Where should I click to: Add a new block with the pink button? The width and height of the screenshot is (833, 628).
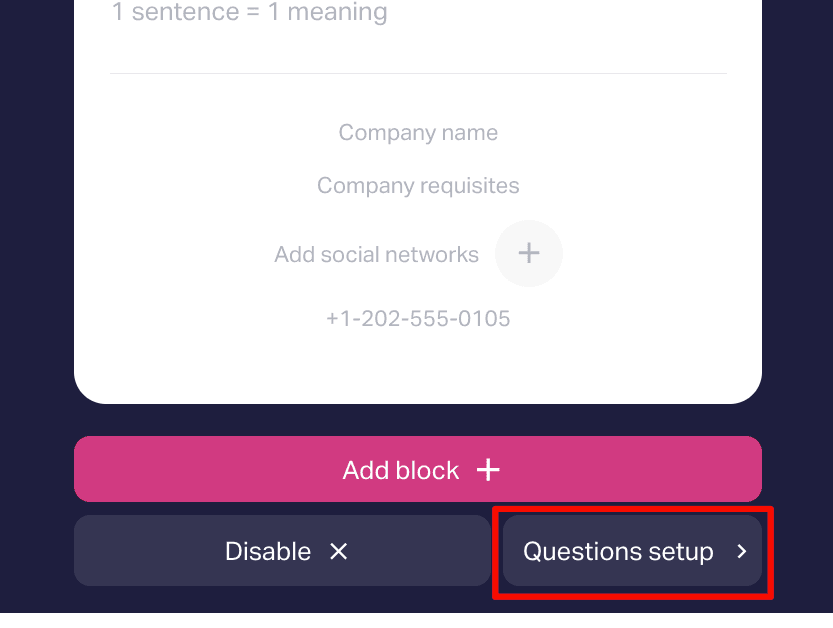coord(418,469)
